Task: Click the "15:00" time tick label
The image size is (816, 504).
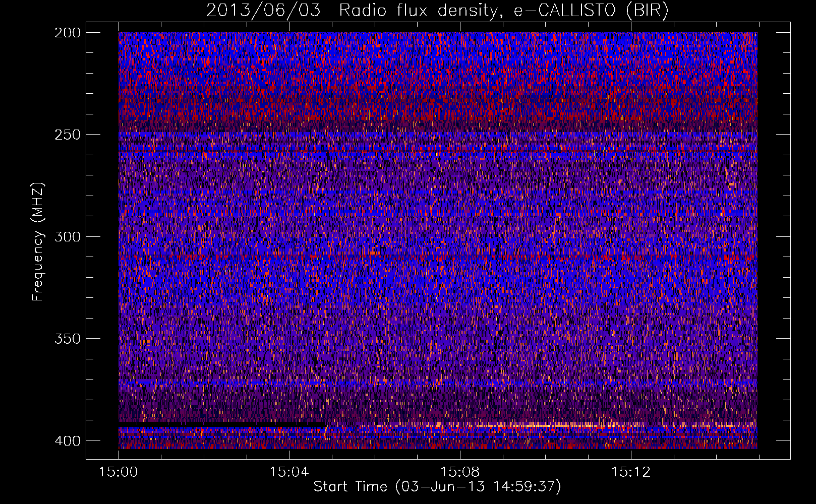Action: tap(119, 472)
